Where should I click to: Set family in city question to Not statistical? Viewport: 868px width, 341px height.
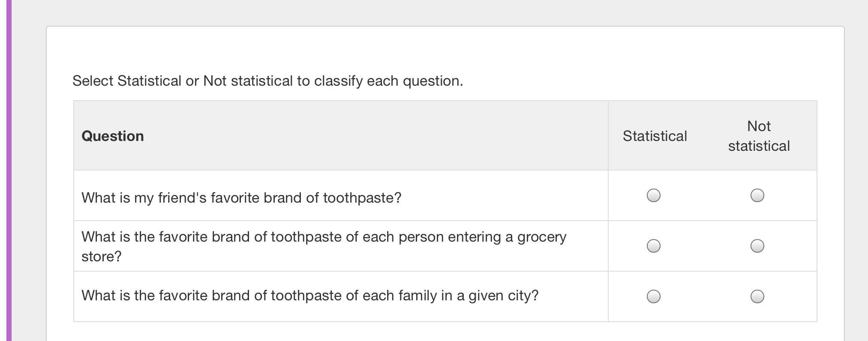(757, 296)
